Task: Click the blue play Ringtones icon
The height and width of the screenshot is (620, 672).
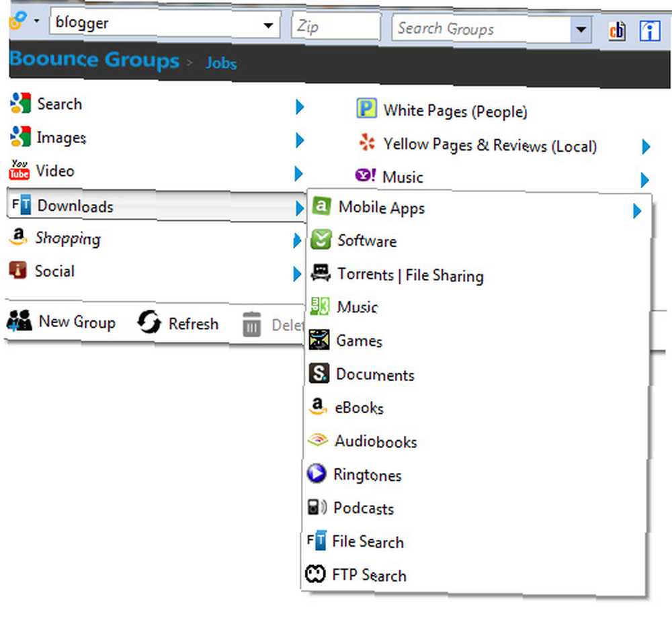Action: [x=317, y=474]
